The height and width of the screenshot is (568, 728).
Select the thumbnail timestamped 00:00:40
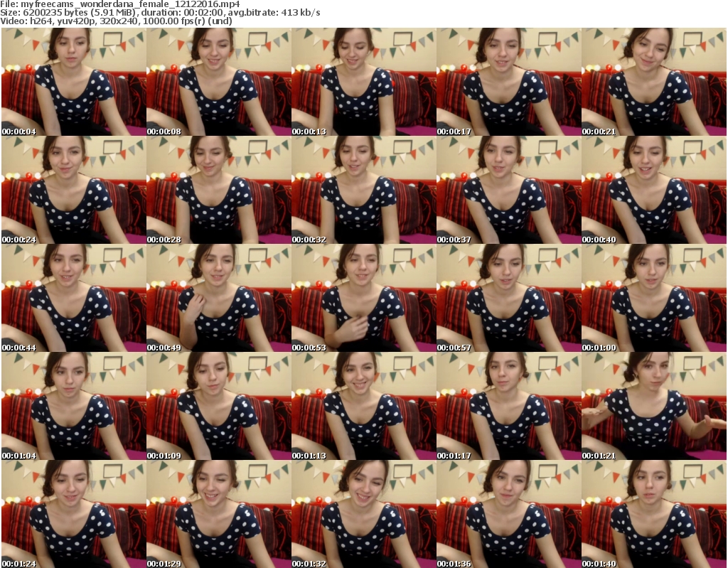point(654,190)
